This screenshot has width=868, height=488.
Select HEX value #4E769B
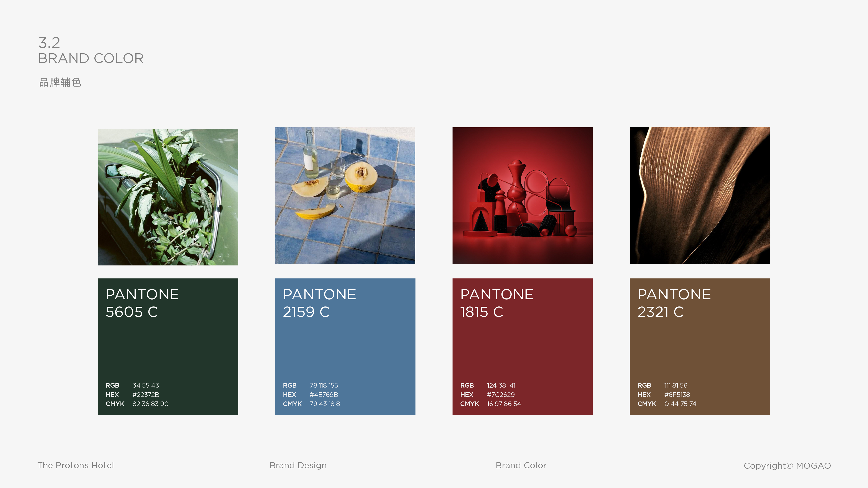point(324,394)
